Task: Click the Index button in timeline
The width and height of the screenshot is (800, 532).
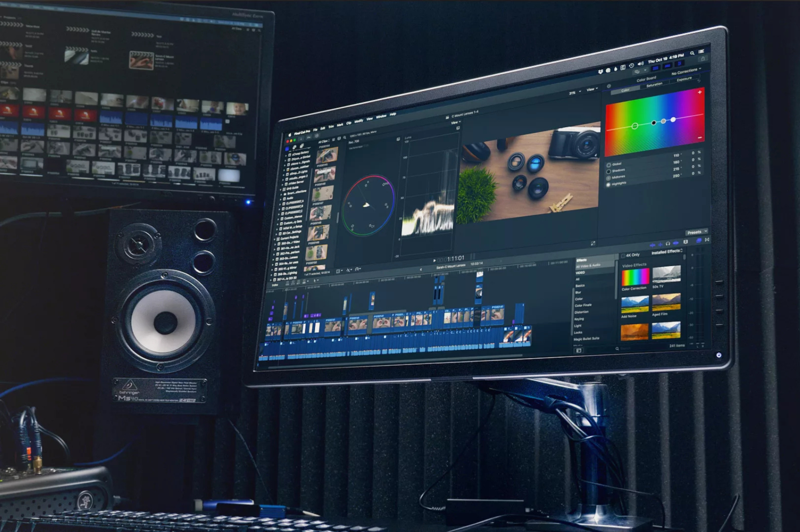Action: tap(275, 285)
